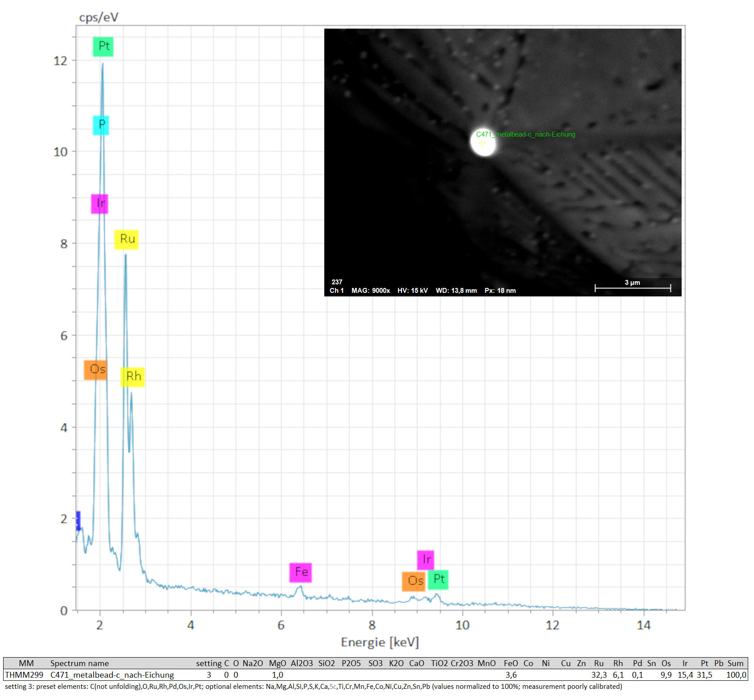Select the green Pt label near 9.5 keV
754x700 pixels.
[x=438, y=579]
